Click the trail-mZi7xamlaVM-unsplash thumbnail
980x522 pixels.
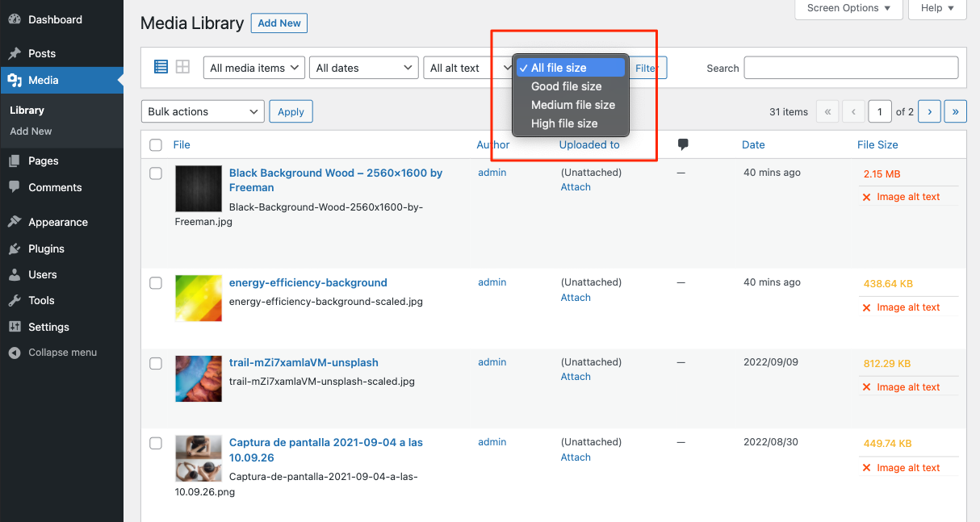(x=199, y=378)
